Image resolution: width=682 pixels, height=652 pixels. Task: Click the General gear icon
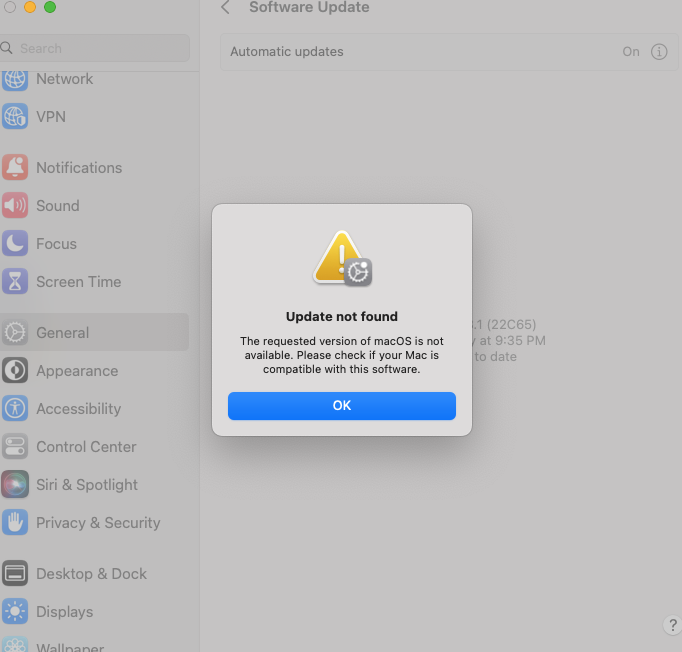coord(15,332)
